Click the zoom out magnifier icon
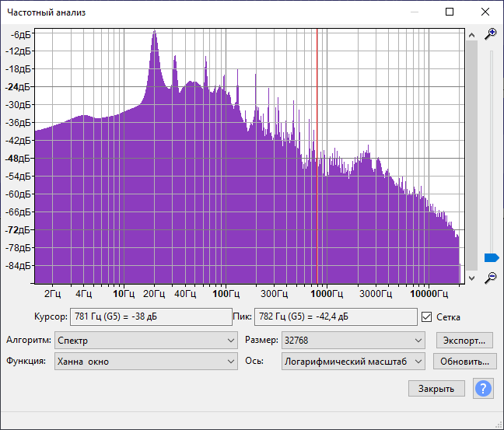This screenshot has height=430, width=504. pos(490,278)
